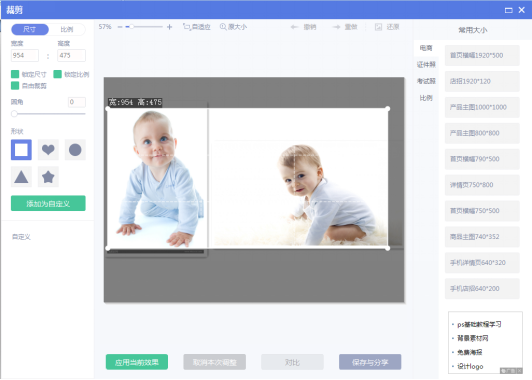
Task: Switch to the 尺寸 size mode
Action: pyautogui.click(x=30, y=30)
